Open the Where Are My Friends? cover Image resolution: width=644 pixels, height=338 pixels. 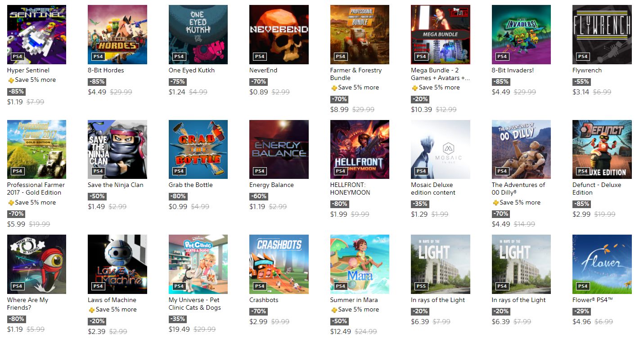[36, 264]
